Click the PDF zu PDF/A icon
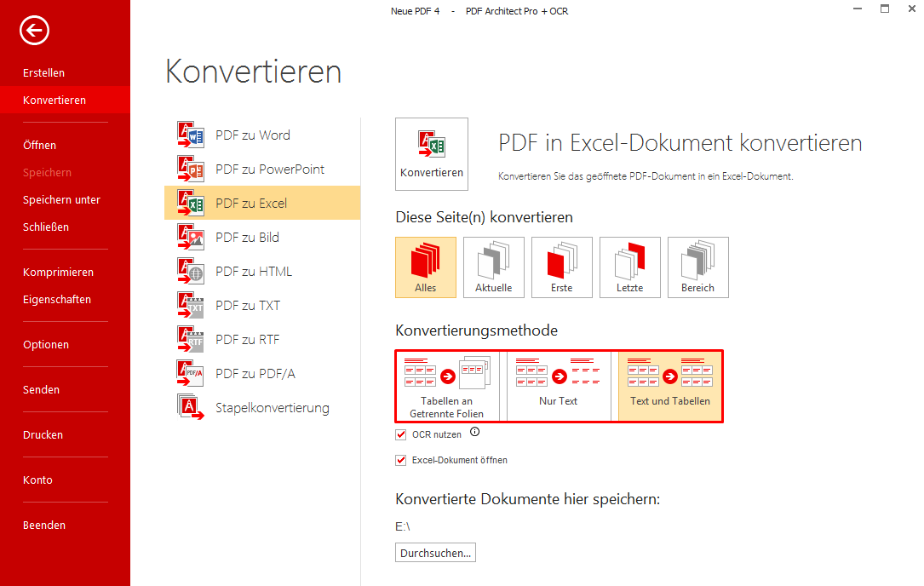 191,373
